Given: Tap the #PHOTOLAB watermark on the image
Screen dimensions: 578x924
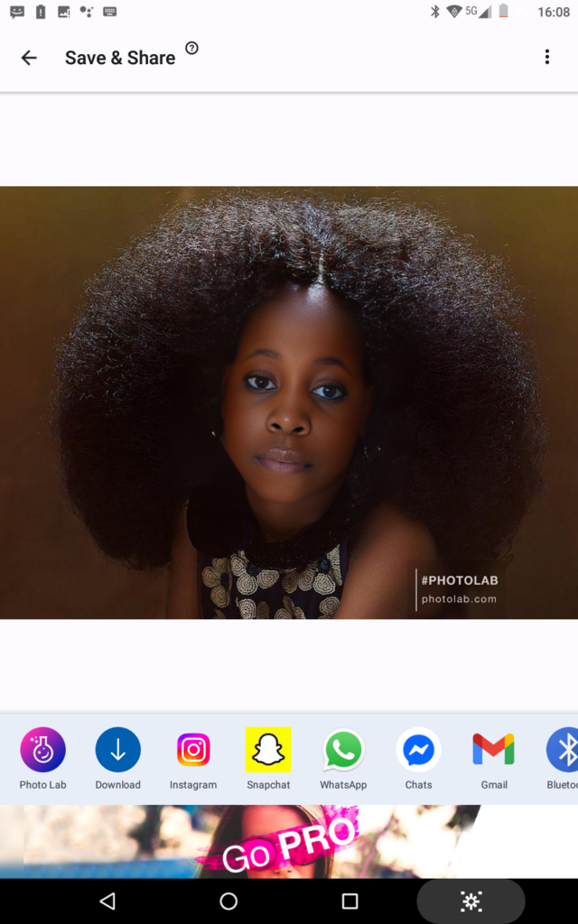Looking at the screenshot, I should tap(460, 580).
